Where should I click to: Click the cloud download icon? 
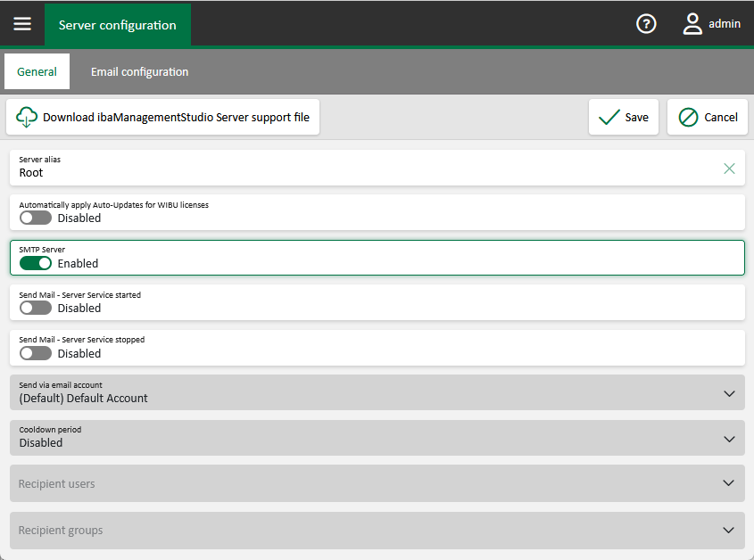[x=27, y=117]
